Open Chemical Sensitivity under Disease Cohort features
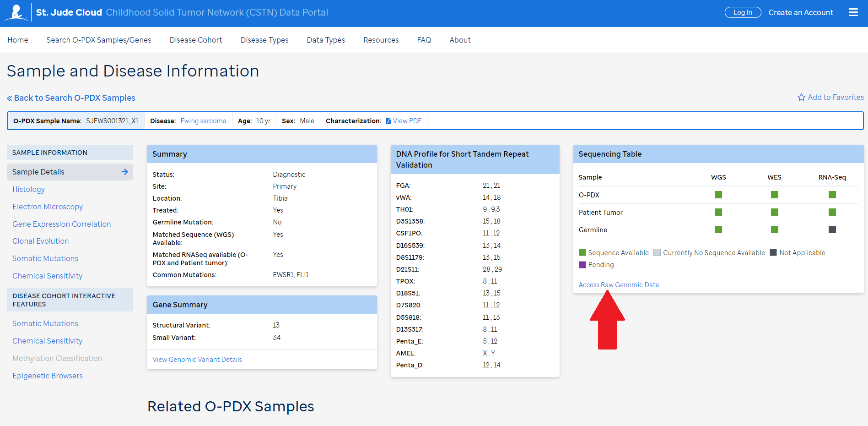Image resolution: width=868 pixels, height=426 pixels. click(x=47, y=341)
